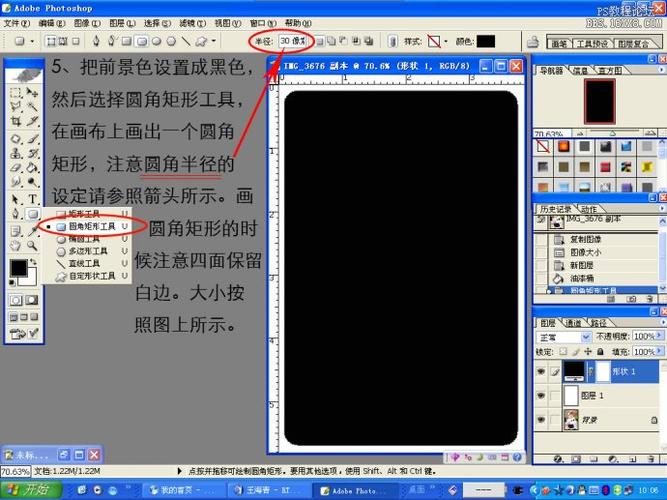
Task: Switch to 直方图 tab
Action: click(610, 71)
